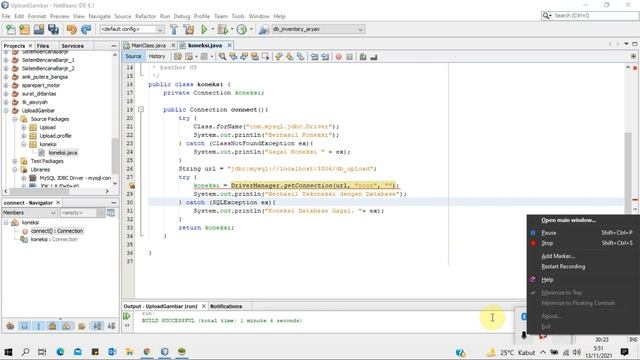Show hidden tray icons chevron
640x360 pixels.
[x=543, y=352]
